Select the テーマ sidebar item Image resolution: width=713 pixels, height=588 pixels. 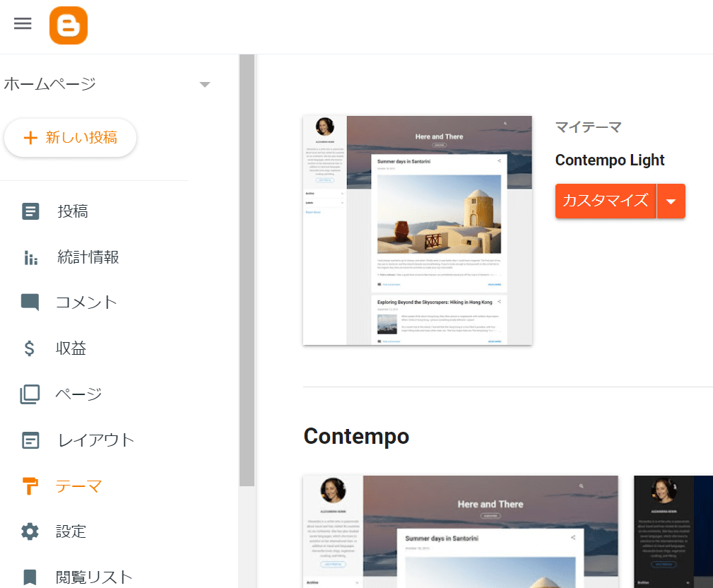pyautogui.click(x=78, y=486)
